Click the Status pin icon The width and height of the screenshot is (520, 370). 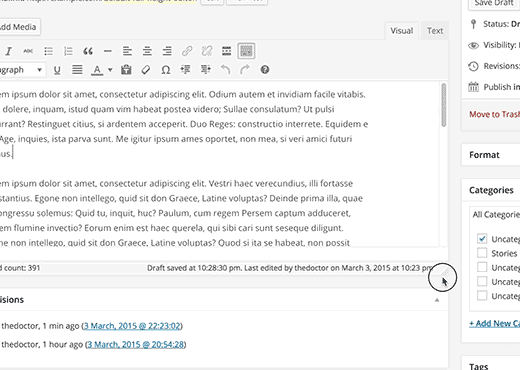pos(473,24)
